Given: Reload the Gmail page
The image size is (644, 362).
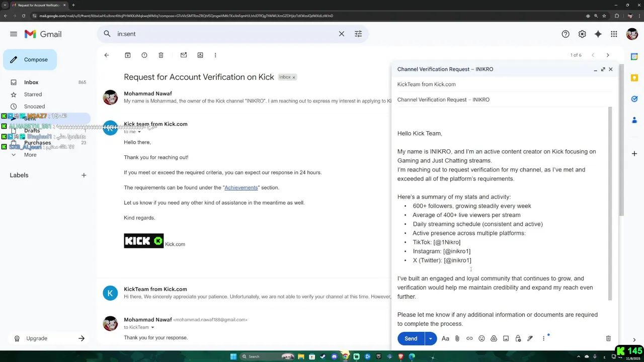Looking at the screenshot, I should (23, 16).
